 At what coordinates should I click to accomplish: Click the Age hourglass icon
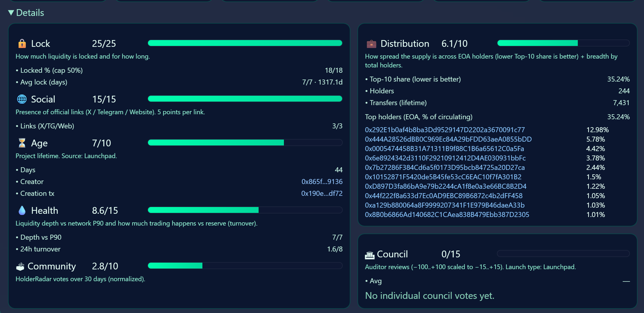tap(22, 143)
